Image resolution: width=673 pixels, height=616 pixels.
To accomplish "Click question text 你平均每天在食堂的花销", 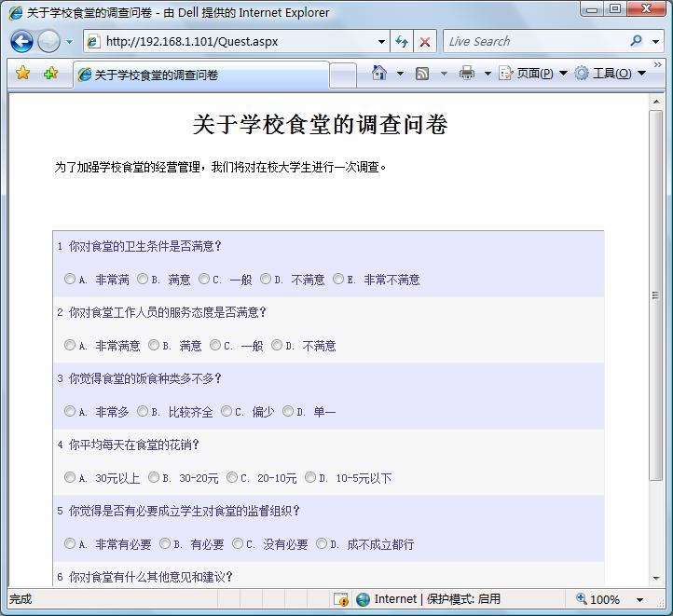I will point(134,445).
